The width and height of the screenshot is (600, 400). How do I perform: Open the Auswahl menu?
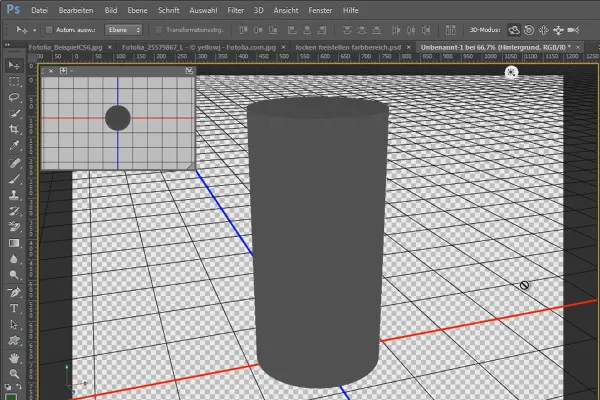(x=203, y=10)
